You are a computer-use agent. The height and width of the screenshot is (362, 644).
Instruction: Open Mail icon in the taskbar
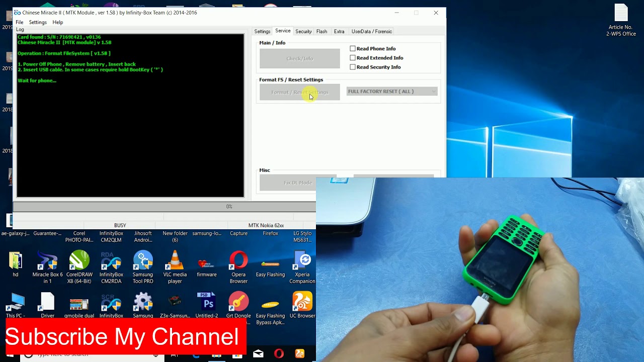(x=258, y=354)
